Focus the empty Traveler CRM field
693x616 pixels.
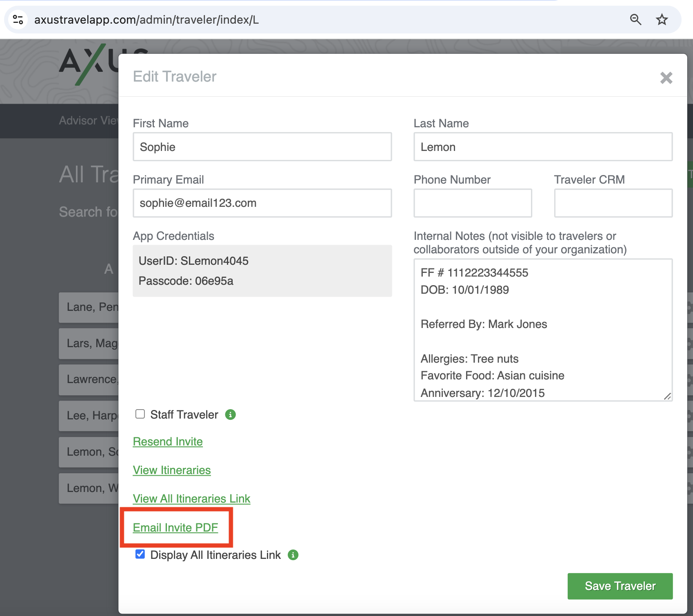(x=613, y=203)
